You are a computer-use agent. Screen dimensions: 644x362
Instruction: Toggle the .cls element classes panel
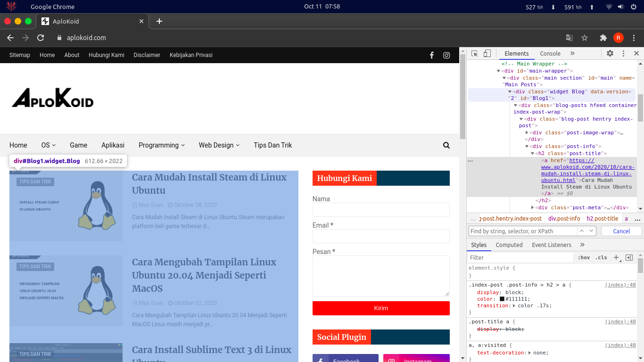tap(601, 258)
